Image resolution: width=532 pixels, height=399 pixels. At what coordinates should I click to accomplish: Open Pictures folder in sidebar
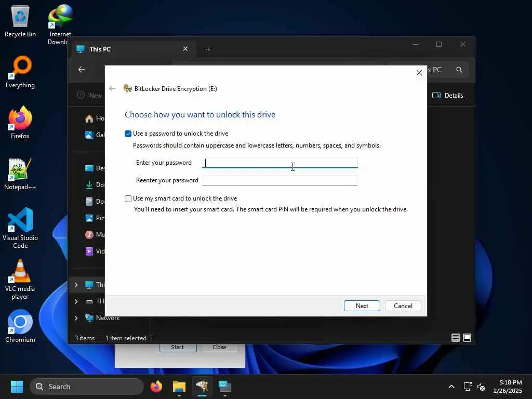(x=95, y=218)
